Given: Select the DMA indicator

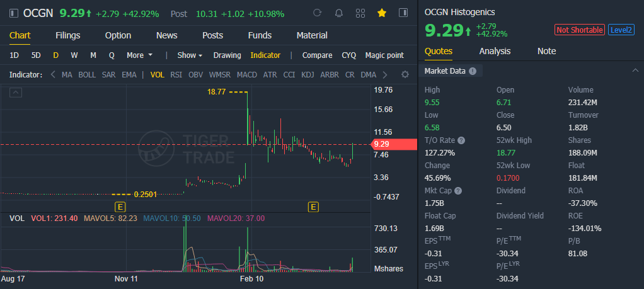Looking at the screenshot, I should pyautogui.click(x=369, y=75).
